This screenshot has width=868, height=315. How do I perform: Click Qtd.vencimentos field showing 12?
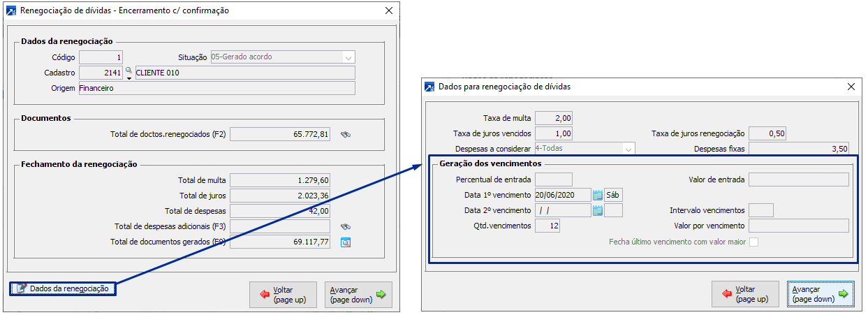[x=547, y=226]
